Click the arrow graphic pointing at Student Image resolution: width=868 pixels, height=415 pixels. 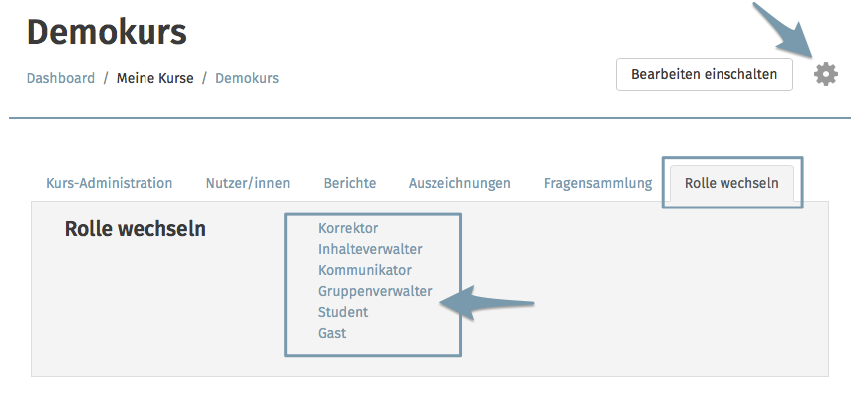click(x=487, y=303)
